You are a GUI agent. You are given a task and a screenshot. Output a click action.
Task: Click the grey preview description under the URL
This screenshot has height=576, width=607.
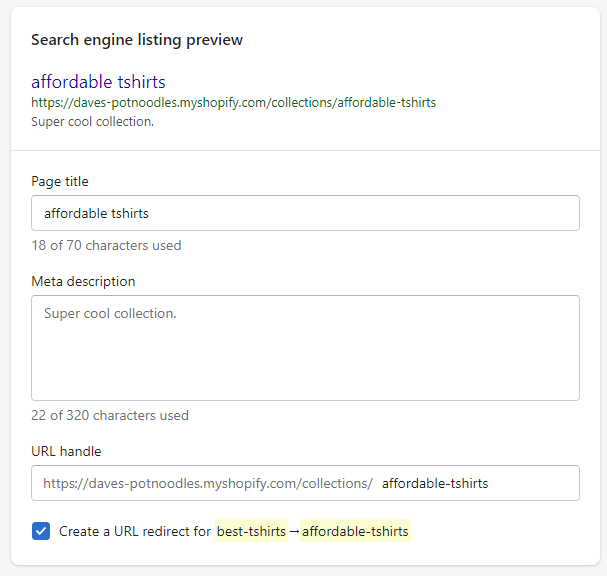(x=93, y=122)
